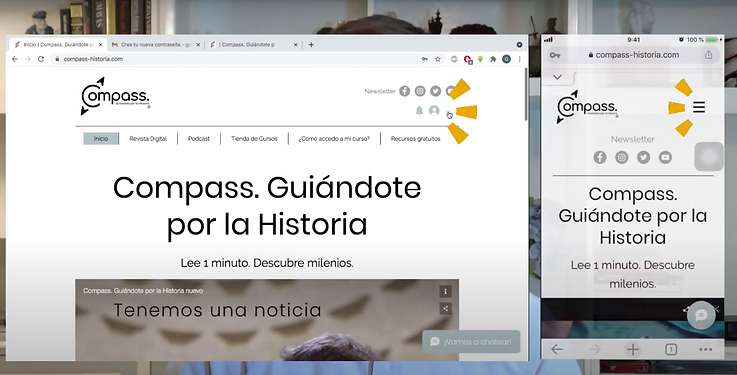Open the tab switcher showing 1 on mobile

[x=671, y=349]
